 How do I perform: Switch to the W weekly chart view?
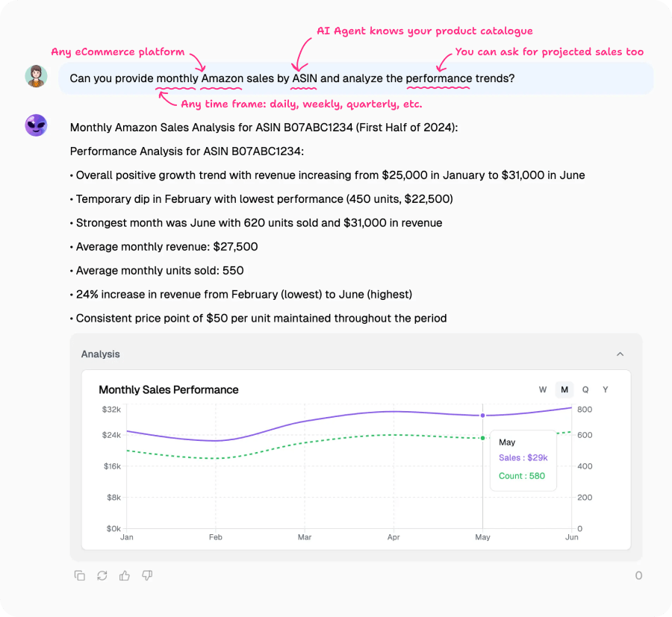click(x=543, y=389)
